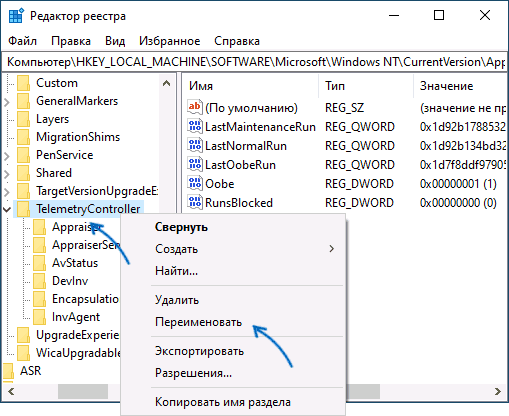Open the Справка menu
Image resolution: width=509 pixels, height=416 pixels.
pos(237,41)
